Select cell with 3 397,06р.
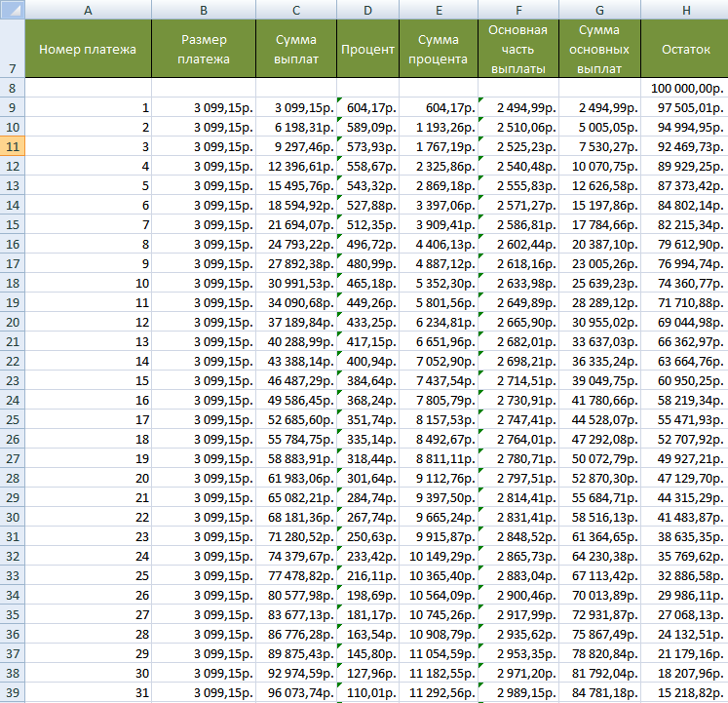 (x=439, y=205)
